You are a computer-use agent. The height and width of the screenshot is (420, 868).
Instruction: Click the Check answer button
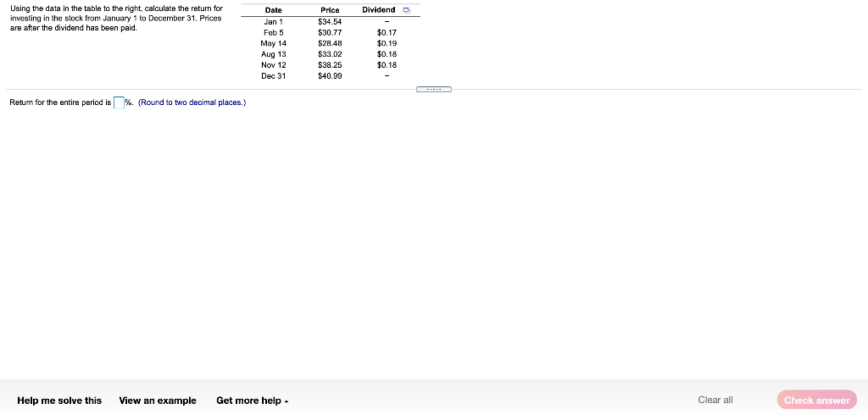(x=816, y=401)
